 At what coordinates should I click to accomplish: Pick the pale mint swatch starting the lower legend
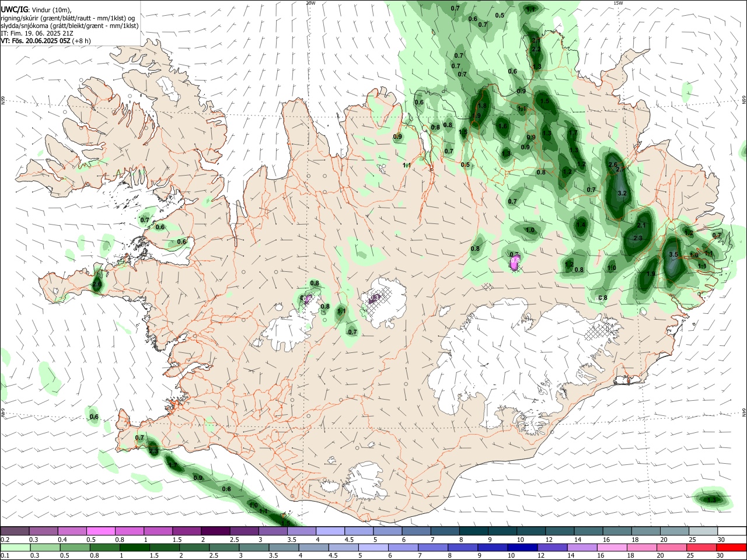click(15, 547)
